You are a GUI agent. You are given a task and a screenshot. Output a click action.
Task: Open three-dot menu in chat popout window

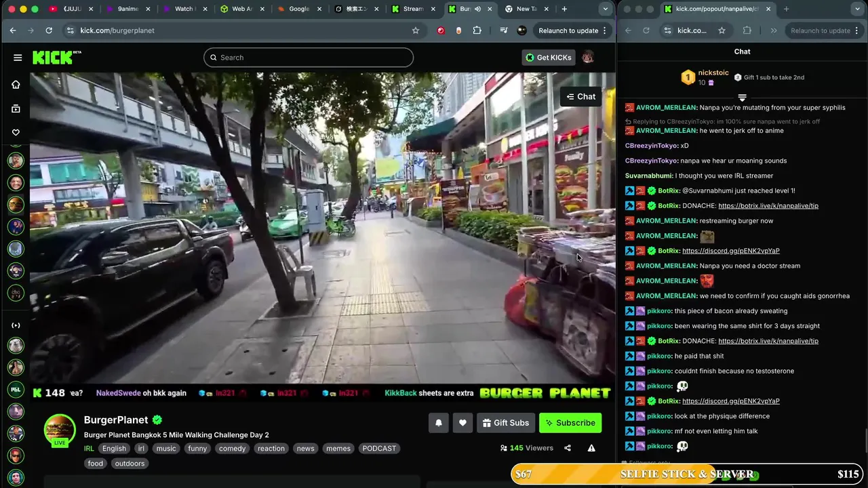857,30
